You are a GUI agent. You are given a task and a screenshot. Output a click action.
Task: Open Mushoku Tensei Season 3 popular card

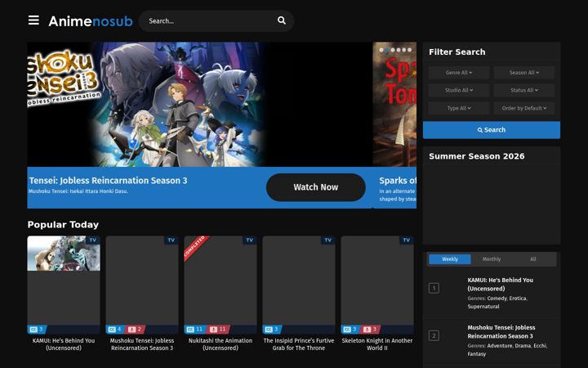(x=142, y=285)
